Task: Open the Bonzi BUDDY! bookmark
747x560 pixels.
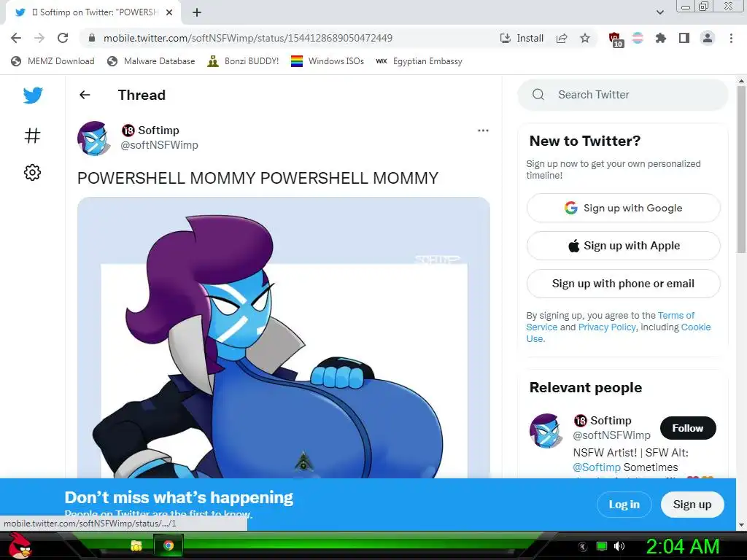Action: pyautogui.click(x=243, y=61)
